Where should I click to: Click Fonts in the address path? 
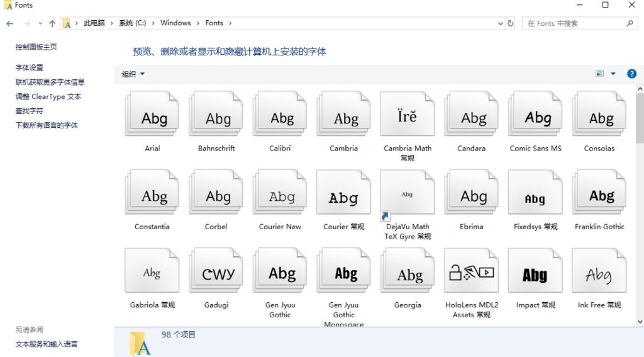pyautogui.click(x=214, y=23)
